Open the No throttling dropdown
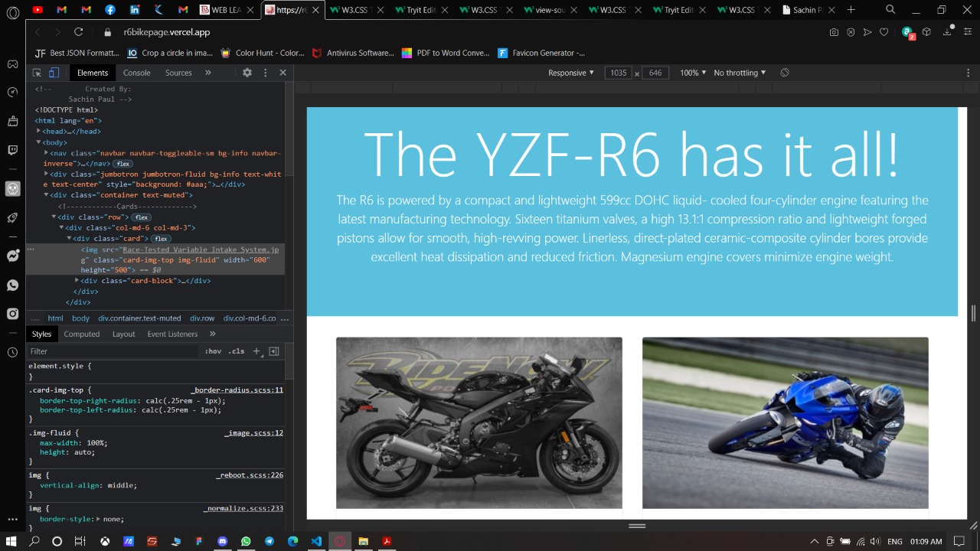This screenshot has height=551, width=980. coord(740,73)
